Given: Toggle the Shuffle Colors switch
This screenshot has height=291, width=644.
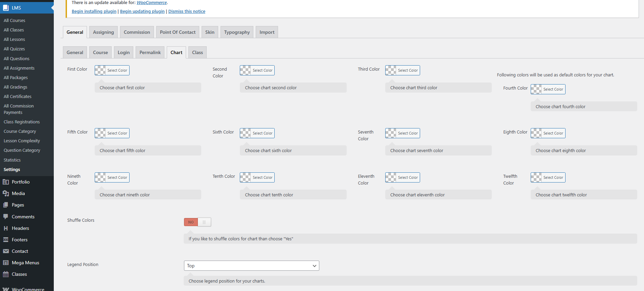Looking at the screenshot, I should tap(198, 222).
